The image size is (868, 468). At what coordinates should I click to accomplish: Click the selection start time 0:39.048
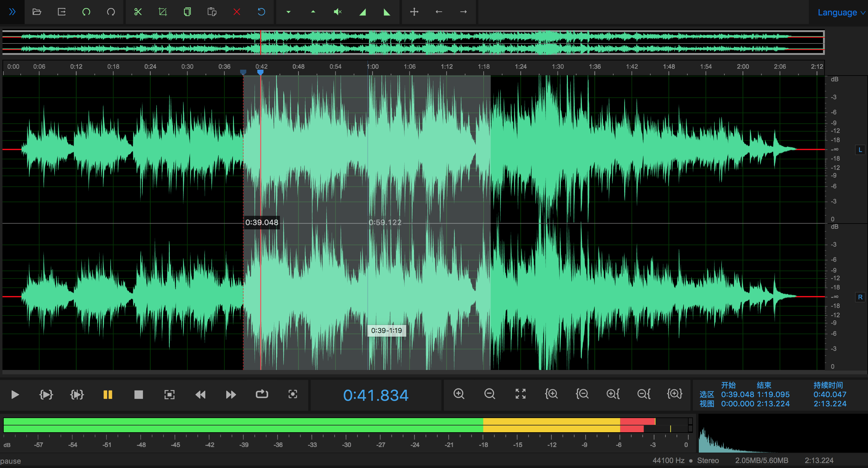point(737,394)
